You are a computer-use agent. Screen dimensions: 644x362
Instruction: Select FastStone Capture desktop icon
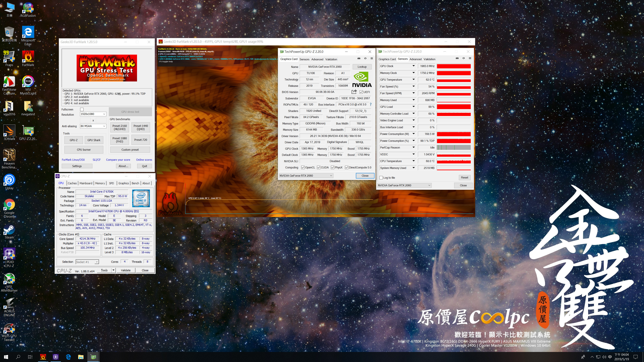(9, 85)
